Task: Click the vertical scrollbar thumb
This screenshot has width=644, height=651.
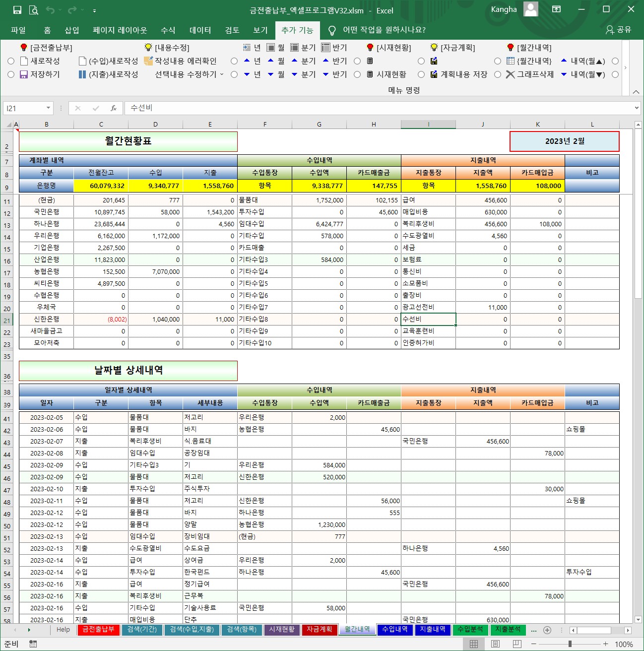Action: (639, 214)
